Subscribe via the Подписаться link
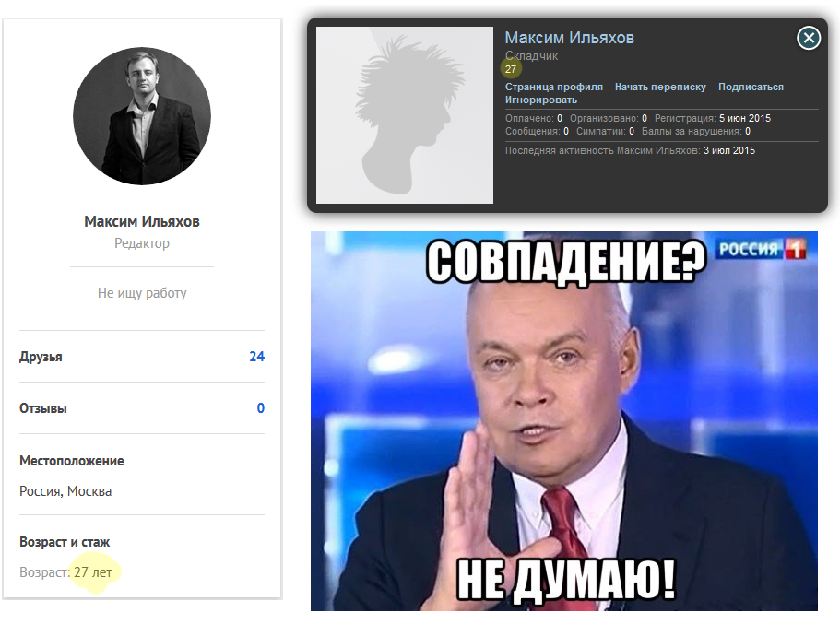The height and width of the screenshot is (636, 840). pyautogui.click(x=751, y=87)
